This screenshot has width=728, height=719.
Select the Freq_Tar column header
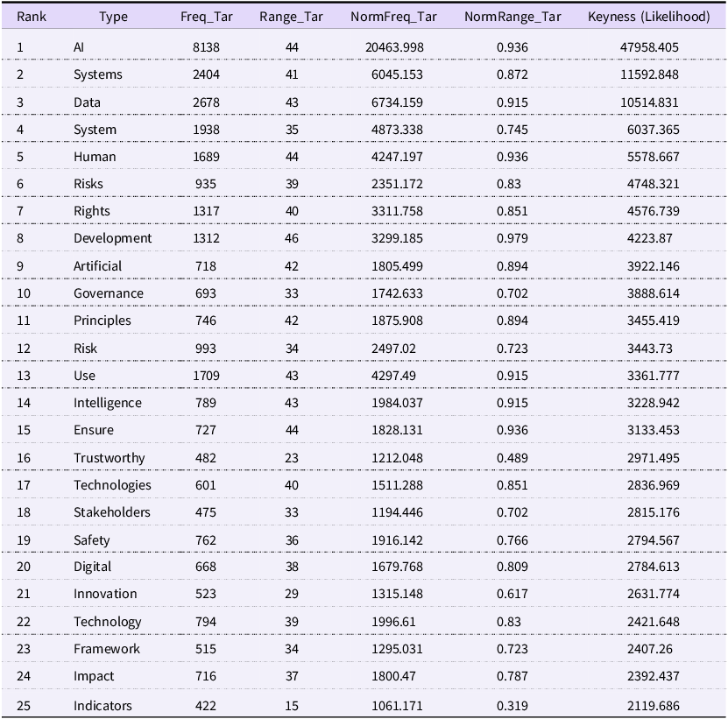[x=207, y=17]
